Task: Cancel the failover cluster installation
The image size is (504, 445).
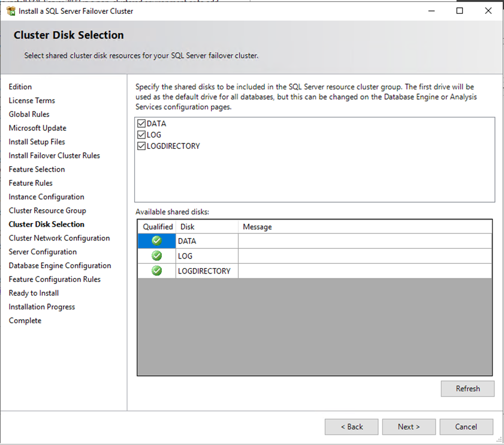Action: click(466, 427)
